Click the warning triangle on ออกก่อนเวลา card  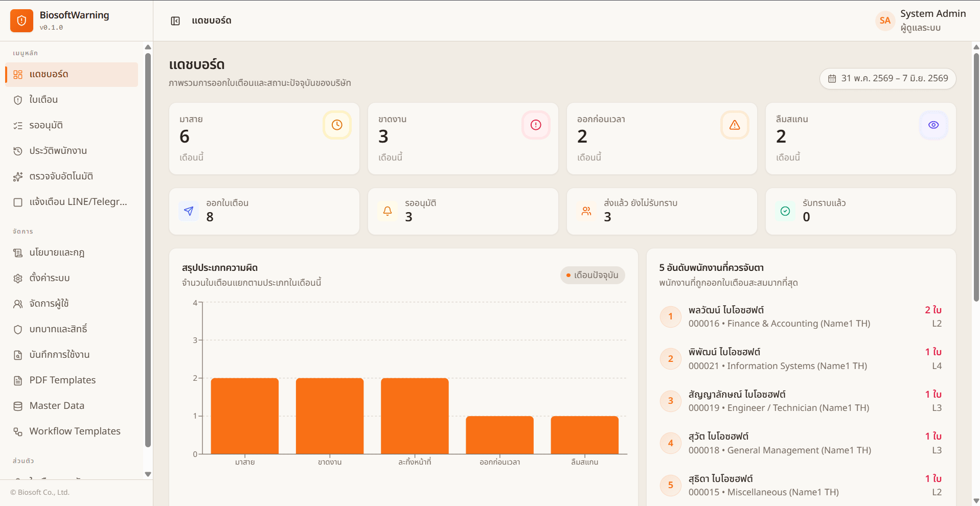pyautogui.click(x=735, y=125)
